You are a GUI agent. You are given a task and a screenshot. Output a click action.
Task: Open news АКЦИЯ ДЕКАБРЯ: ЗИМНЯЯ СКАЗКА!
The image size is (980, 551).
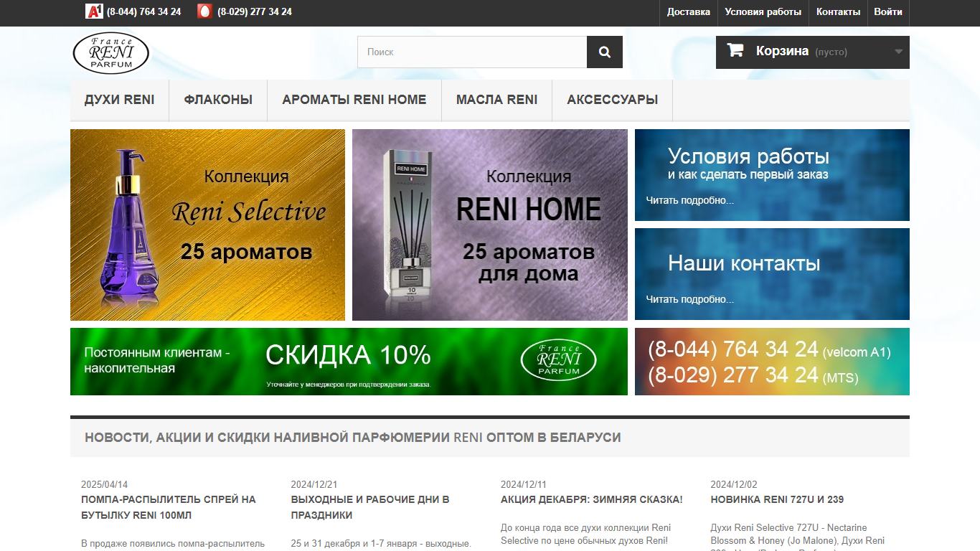592,499
